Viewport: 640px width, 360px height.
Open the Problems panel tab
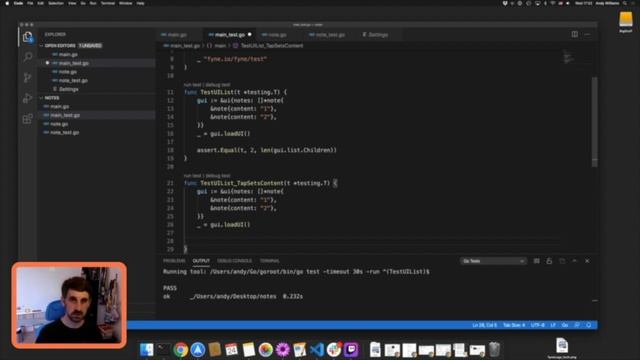(174, 261)
